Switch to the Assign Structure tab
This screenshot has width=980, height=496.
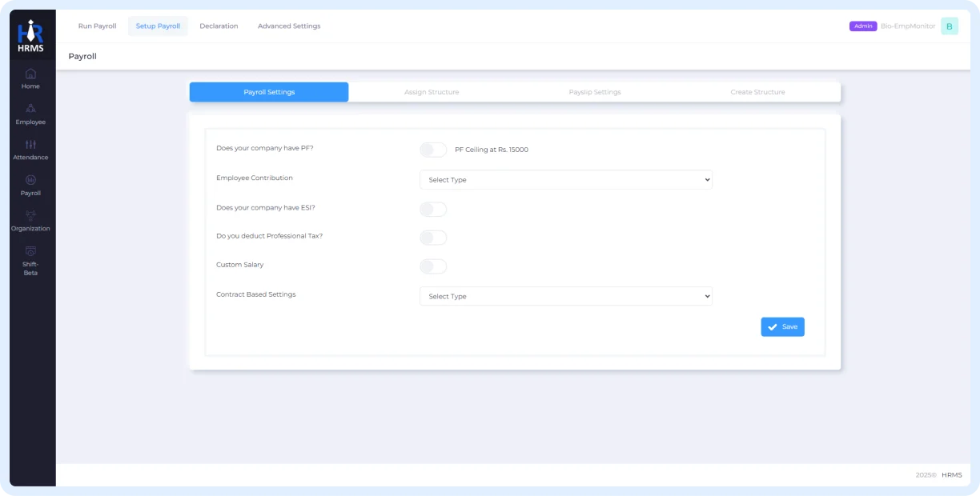432,92
